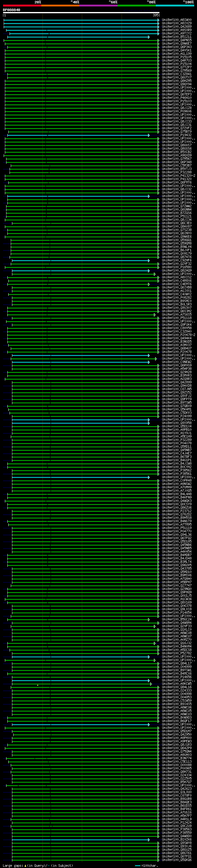Select hit label UniRef100_B3MVR3
This screenshot has height=868, width=197.
click(177, 376)
